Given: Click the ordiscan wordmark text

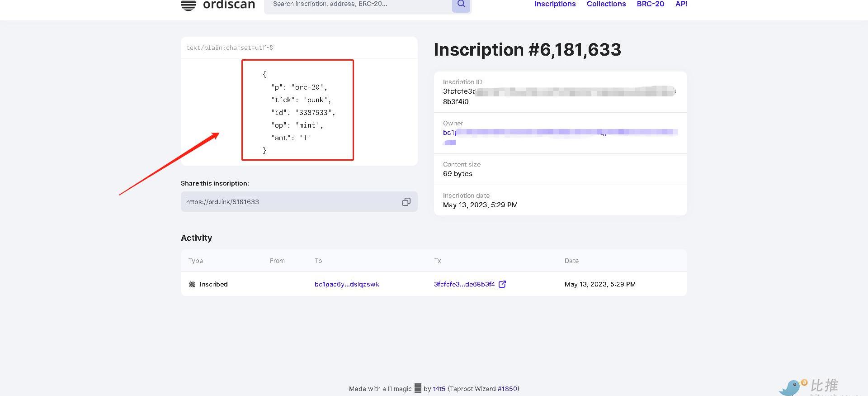Looking at the screenshot, I should [229, 5].
